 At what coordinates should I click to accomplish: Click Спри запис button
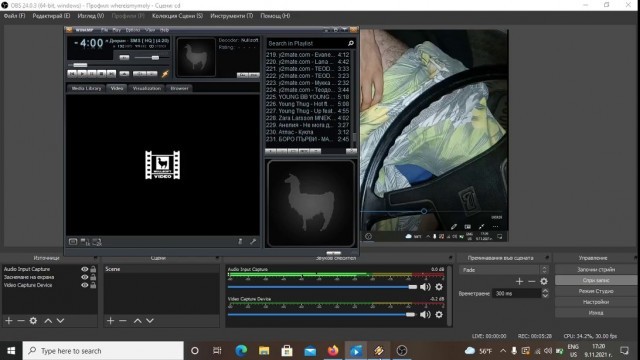tap(596, 280)
